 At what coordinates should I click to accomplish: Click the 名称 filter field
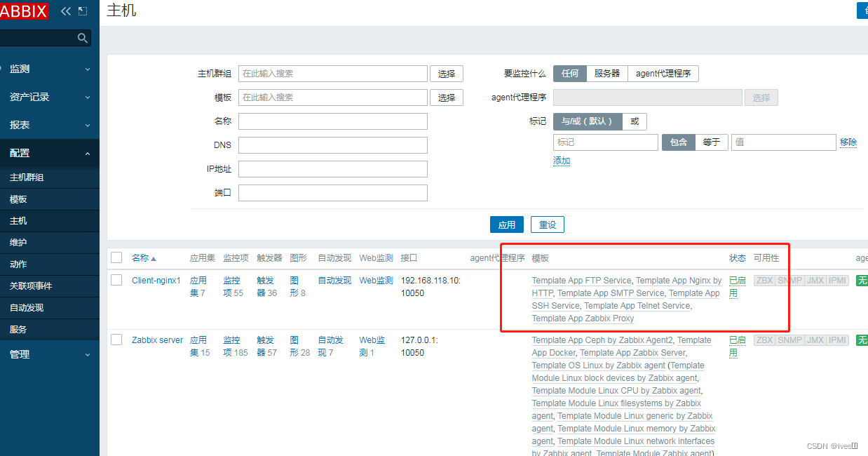click(333, 121)
